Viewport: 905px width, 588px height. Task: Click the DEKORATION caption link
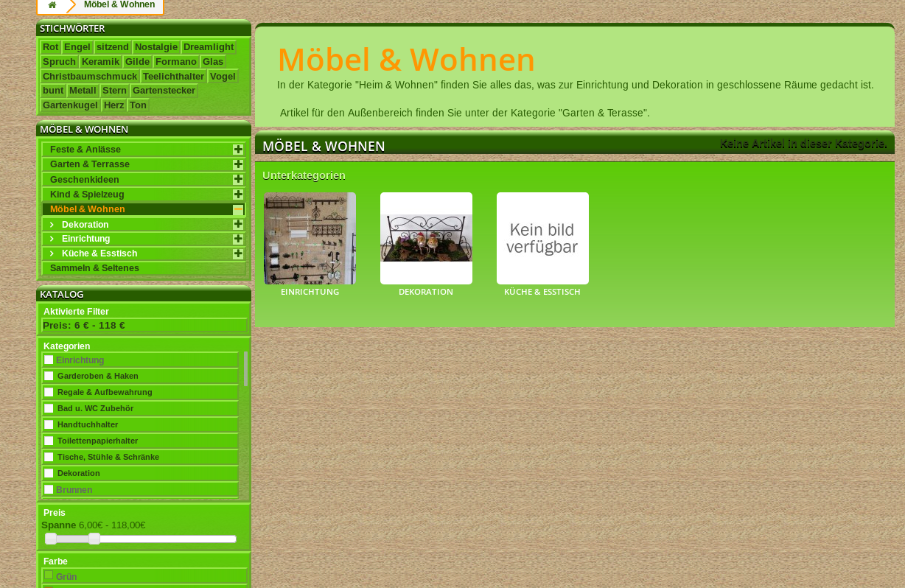click(426, 292)
